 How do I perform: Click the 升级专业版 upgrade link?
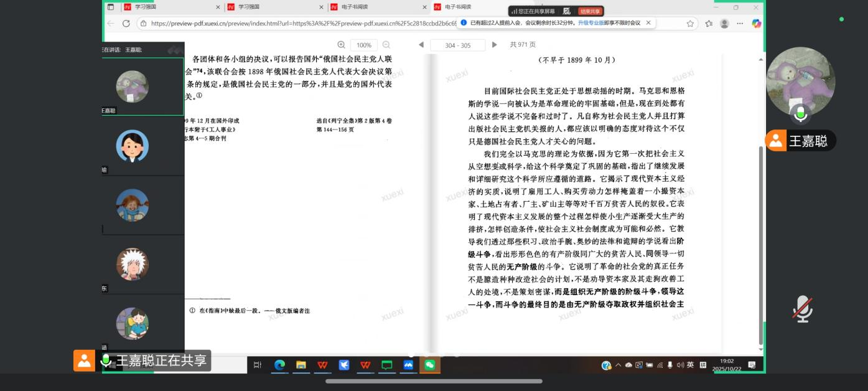[590, 23]
